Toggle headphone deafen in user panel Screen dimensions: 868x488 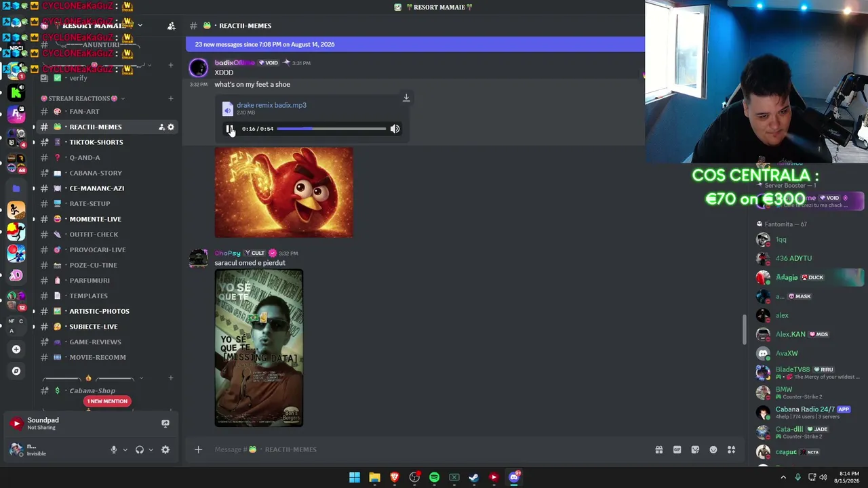140,449
